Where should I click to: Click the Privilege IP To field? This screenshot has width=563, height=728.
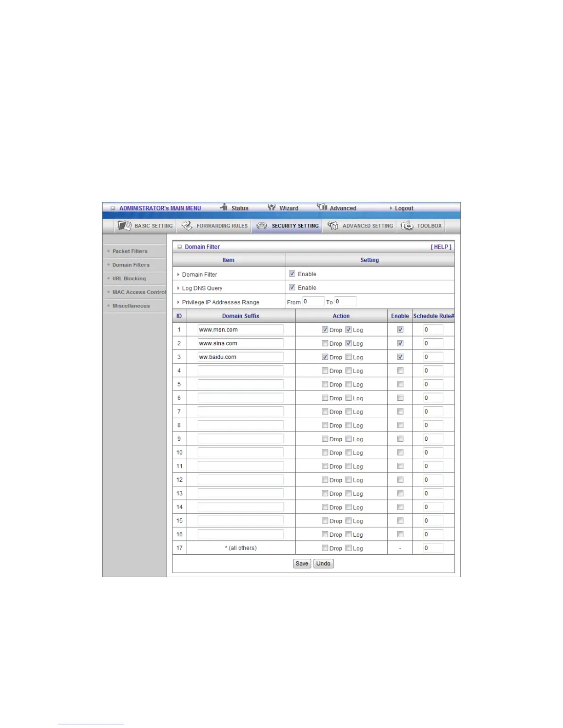[x=345, y=301]
